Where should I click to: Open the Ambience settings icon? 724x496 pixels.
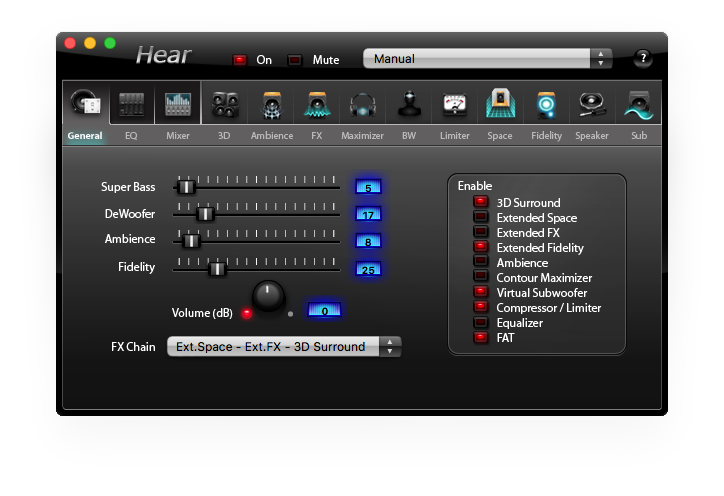click(271, 104)
